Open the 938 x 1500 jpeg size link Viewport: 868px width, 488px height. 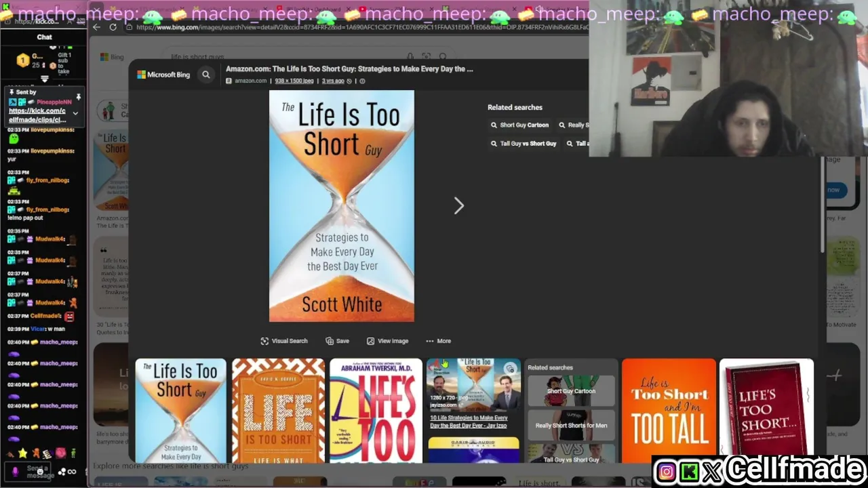(294, 81)
